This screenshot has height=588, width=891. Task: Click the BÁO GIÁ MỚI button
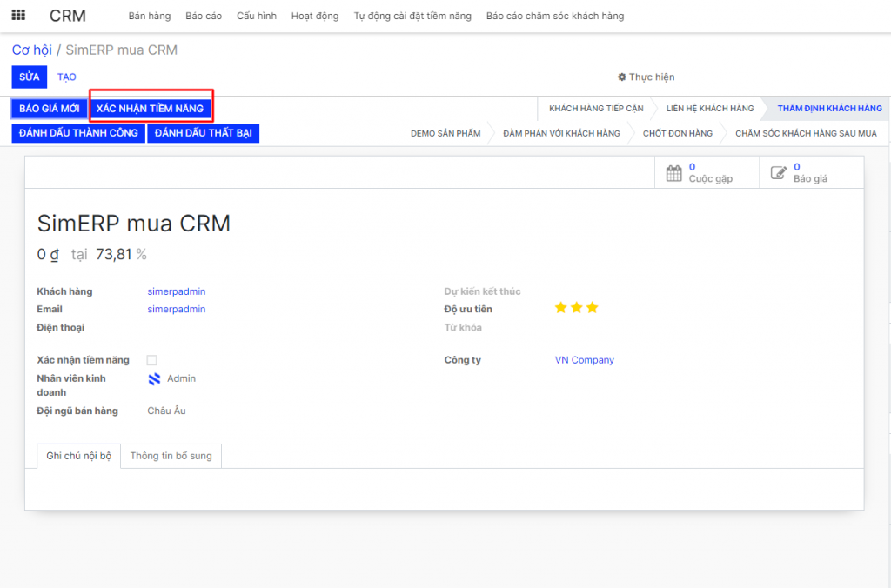click(x=50, y=109)
